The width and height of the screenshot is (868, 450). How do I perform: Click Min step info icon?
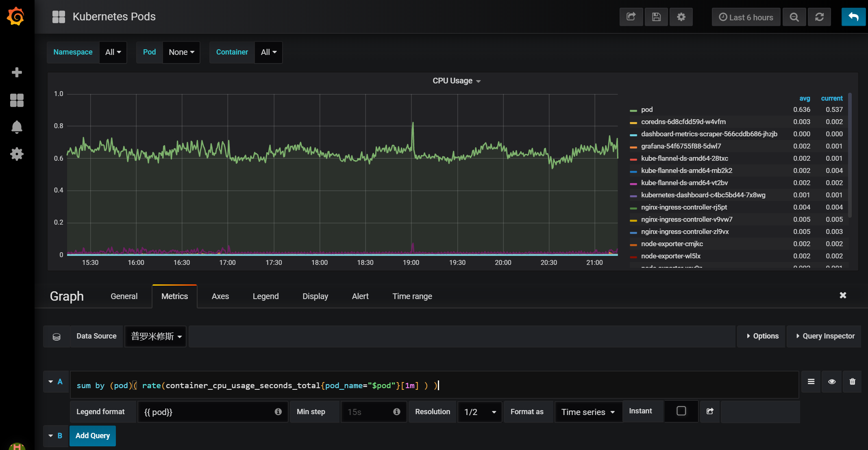point(397,411)
